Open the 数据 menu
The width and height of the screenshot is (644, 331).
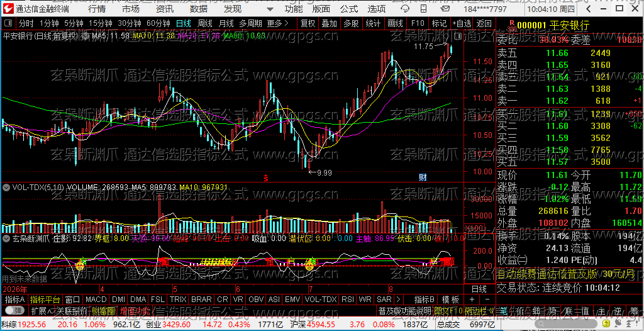(199, 9)
